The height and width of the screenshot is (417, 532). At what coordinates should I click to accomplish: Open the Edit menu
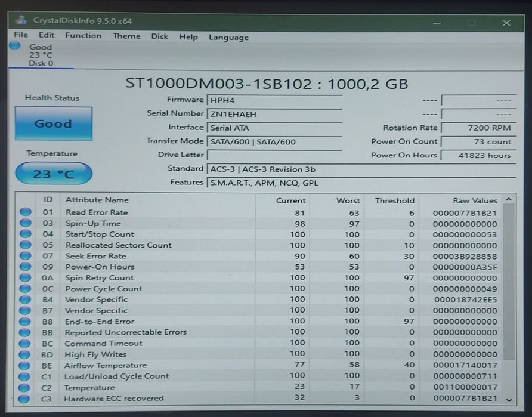[x=46, y=35]
